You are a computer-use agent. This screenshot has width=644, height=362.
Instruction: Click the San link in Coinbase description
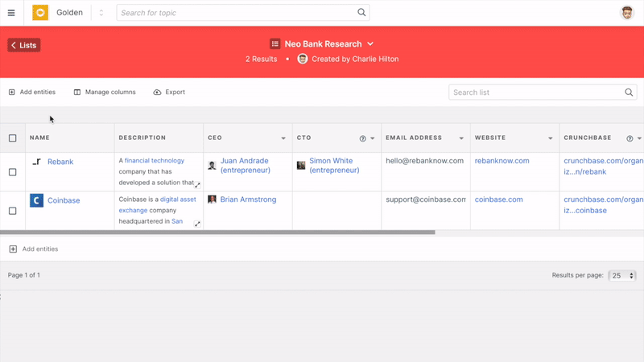click(177, 221)
